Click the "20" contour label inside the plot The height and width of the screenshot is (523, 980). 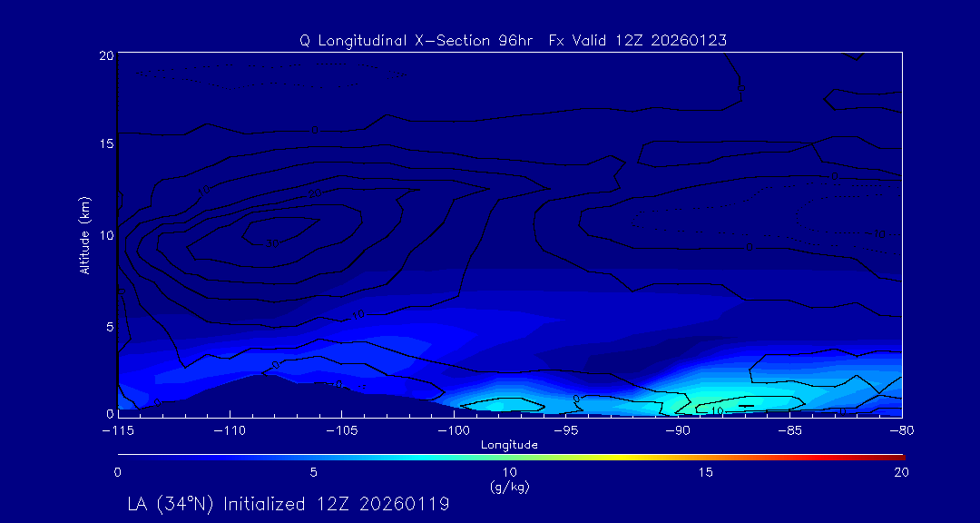tap(315, 194)
